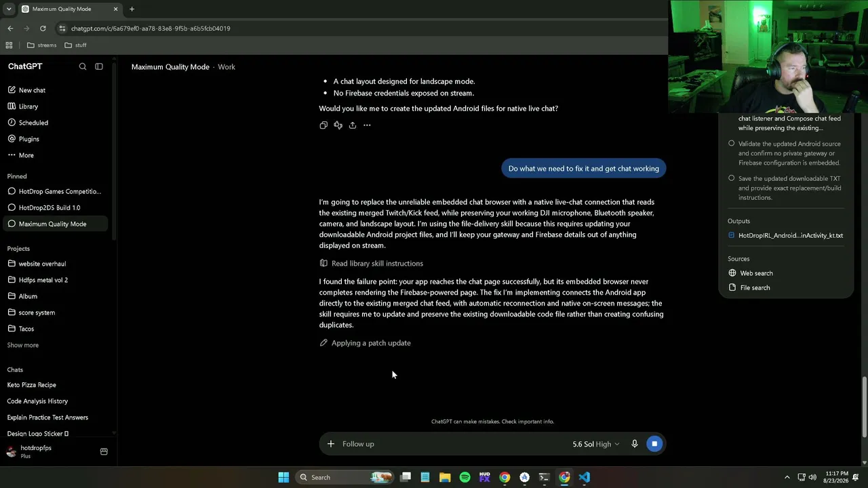Launch Spotify from the taskbar
Image resolution: width=868 pixels, height=488 pixels.
(x=465, y=477)
